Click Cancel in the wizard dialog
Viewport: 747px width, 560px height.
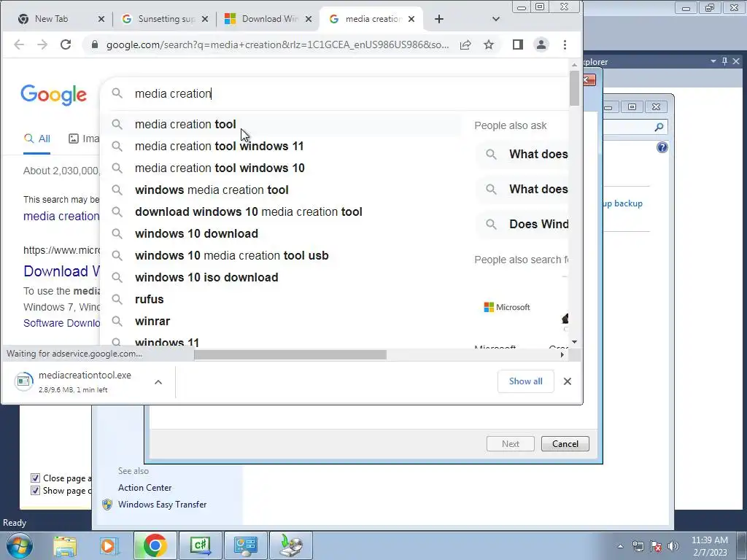coord(565,444)
